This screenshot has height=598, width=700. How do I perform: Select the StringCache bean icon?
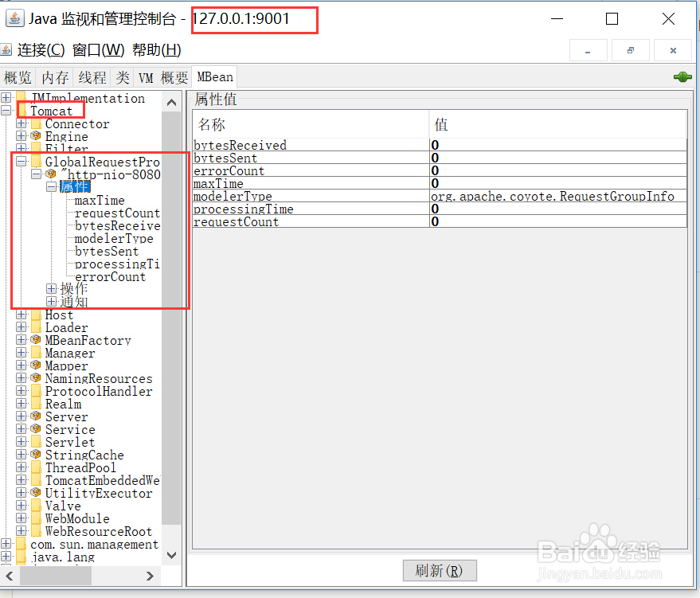point(36,455)
